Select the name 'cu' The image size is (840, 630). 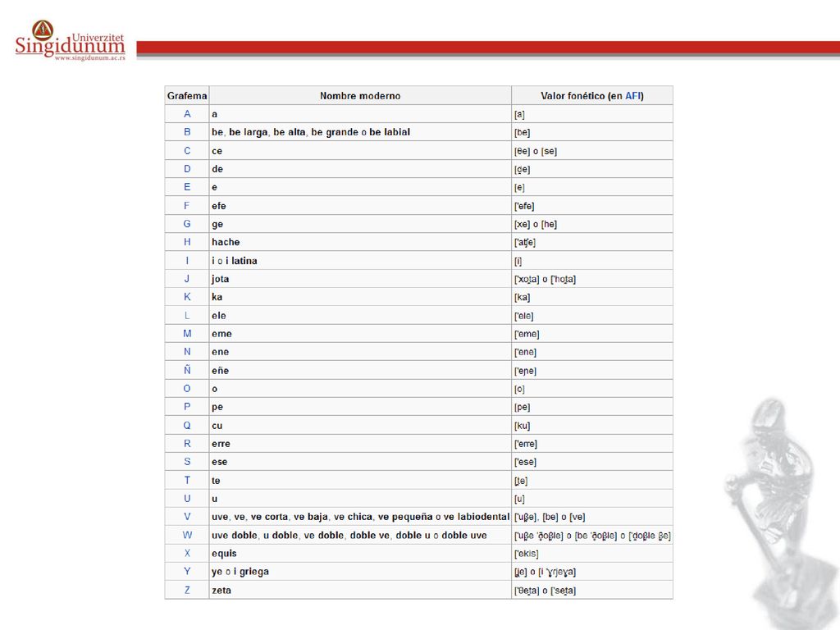point(217,426)
